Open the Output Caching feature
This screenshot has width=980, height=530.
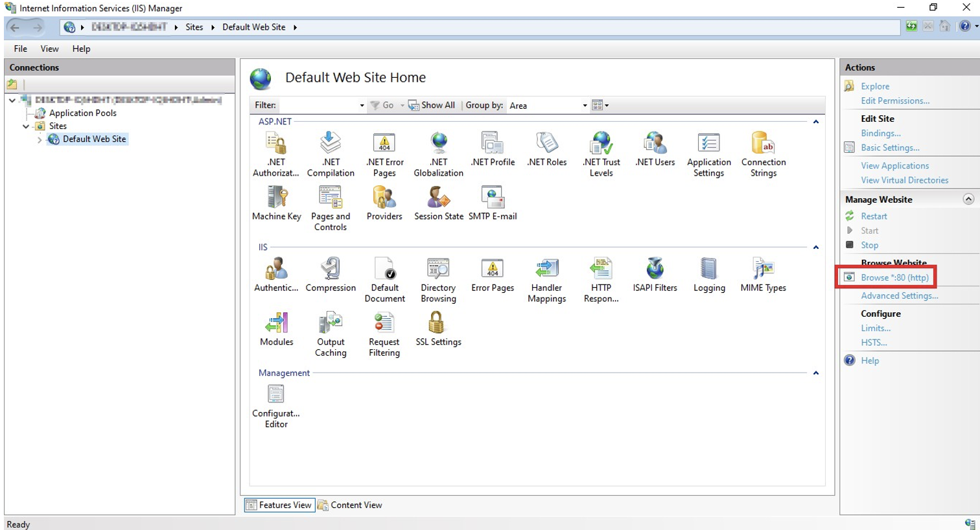pyautogui.click(x=331, y=334)
